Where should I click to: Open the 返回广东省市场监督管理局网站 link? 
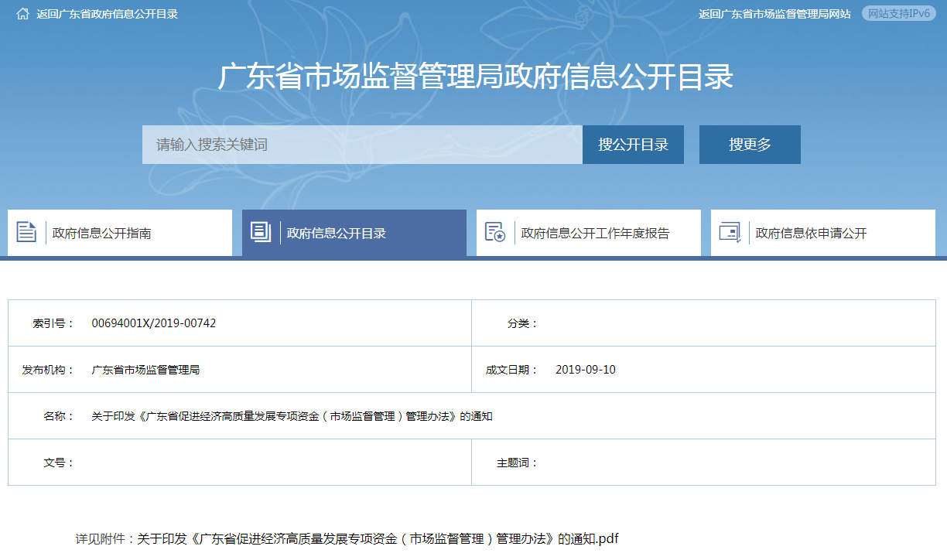[774, 14]
